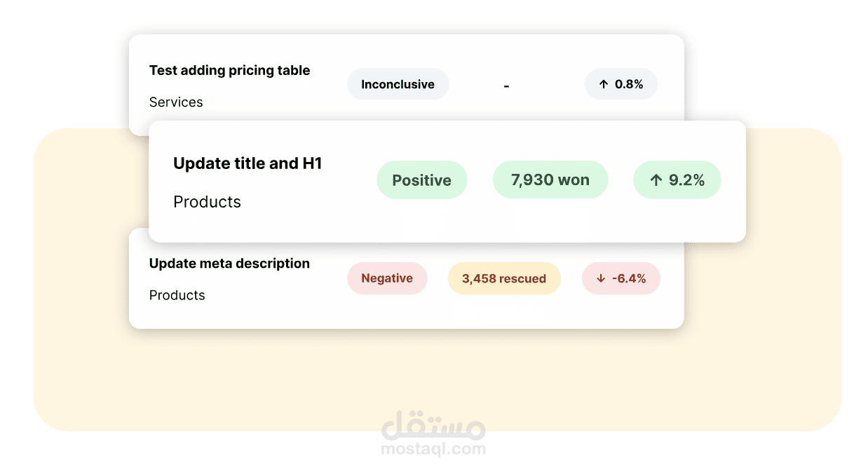Click the 9.2% change pill
Screen dimensions: 868x467
(x=677, y=180)
